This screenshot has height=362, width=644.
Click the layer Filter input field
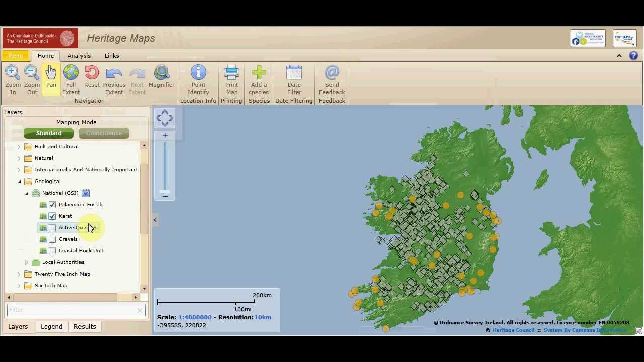pyautogui.click(x=76, y=310)
